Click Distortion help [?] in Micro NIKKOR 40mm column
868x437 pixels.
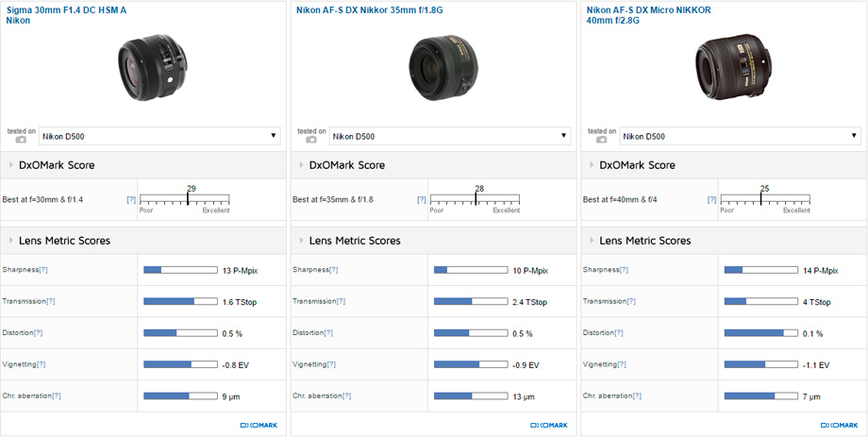click(619, 333)
